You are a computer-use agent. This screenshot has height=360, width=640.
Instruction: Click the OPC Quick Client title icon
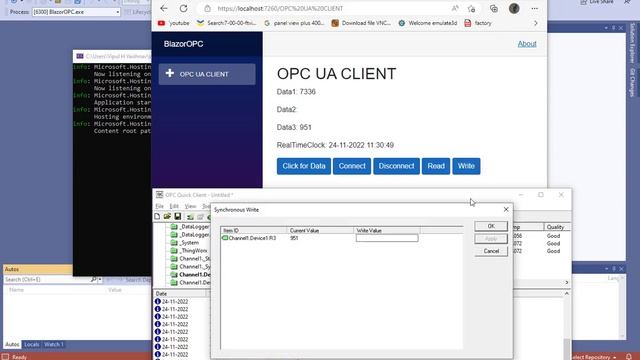tap(159, 195)
